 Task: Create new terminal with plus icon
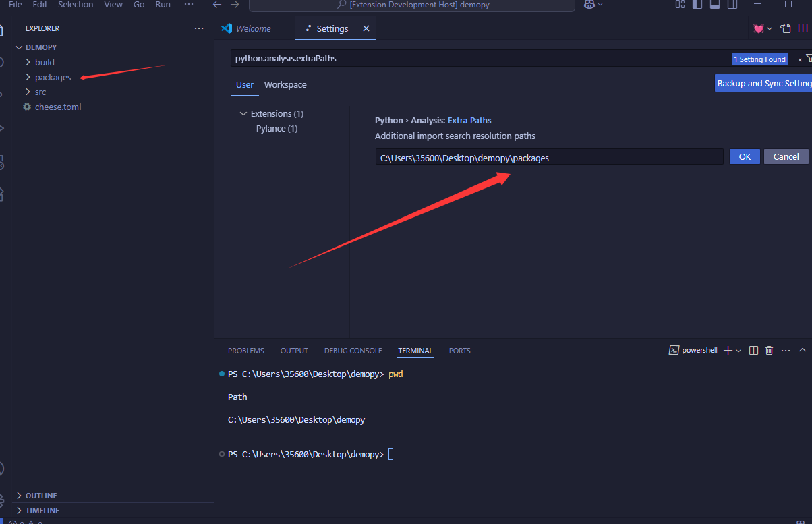pyautogui.click(x=728, y=351)
